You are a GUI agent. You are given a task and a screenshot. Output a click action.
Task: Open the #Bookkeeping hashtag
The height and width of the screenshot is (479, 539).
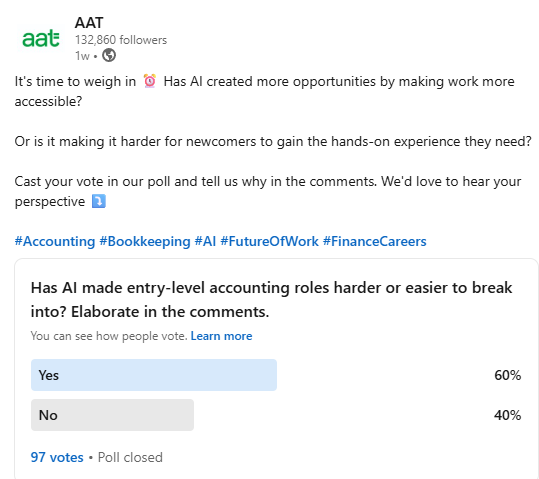pyautogui.click(x=145, y=241)
